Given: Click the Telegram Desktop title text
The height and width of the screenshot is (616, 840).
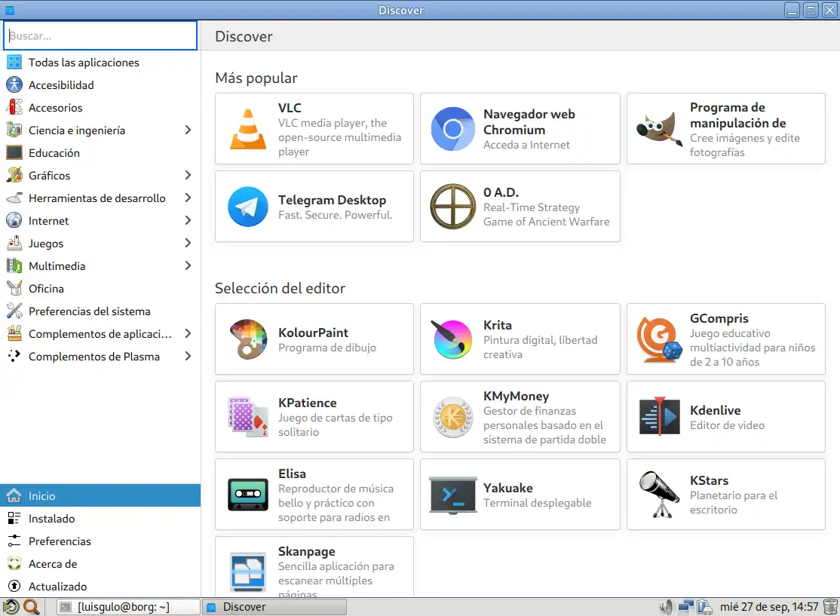Looking at the screenshot, I should coord(332,200).
